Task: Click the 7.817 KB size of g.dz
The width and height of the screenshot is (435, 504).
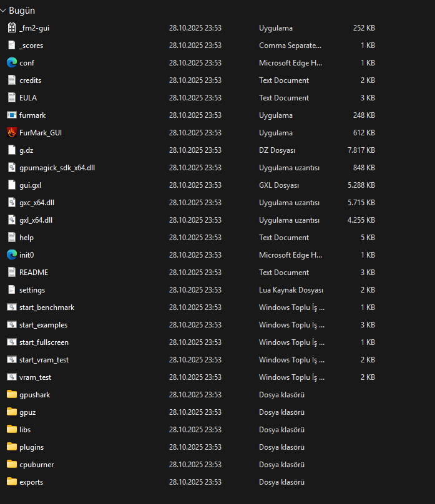Action: [361, 150]
